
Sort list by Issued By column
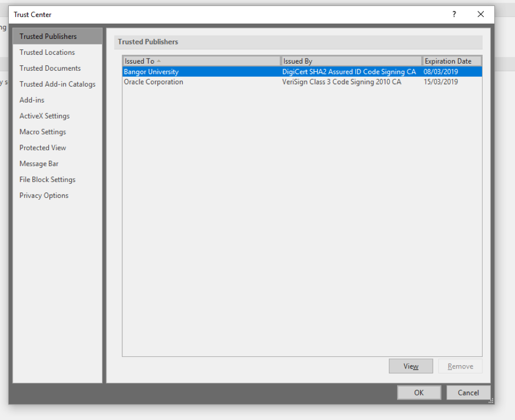pos(352,61)
